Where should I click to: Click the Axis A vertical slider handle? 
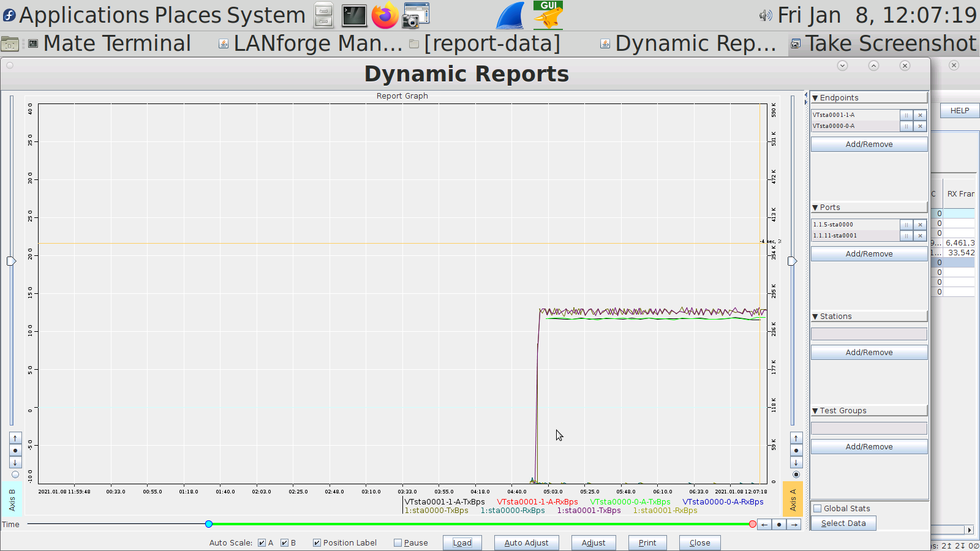click(792, 261)
